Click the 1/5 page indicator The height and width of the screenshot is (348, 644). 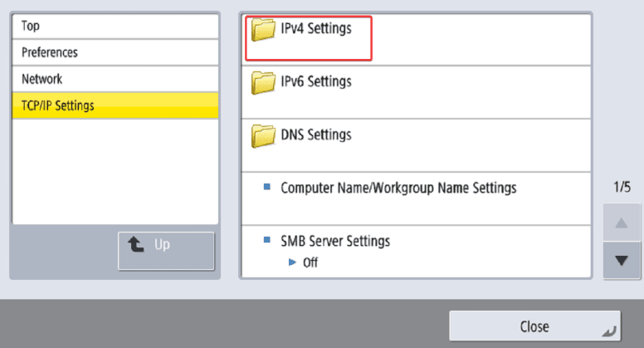pyautogui.click(x=622, y=188)
